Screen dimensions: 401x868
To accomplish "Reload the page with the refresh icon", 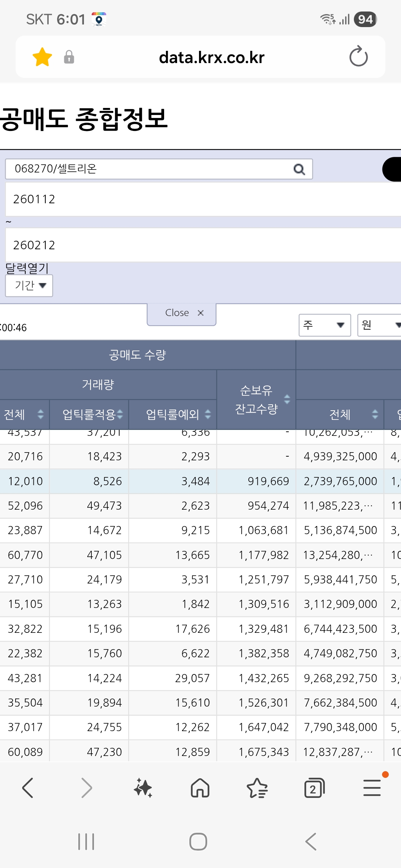I will [x=358, y=56].
